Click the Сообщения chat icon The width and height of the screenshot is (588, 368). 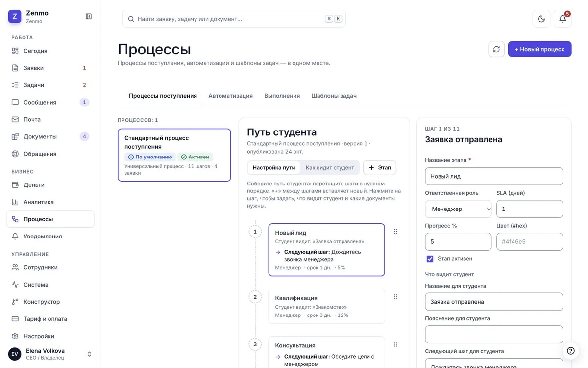coord(15,103)
